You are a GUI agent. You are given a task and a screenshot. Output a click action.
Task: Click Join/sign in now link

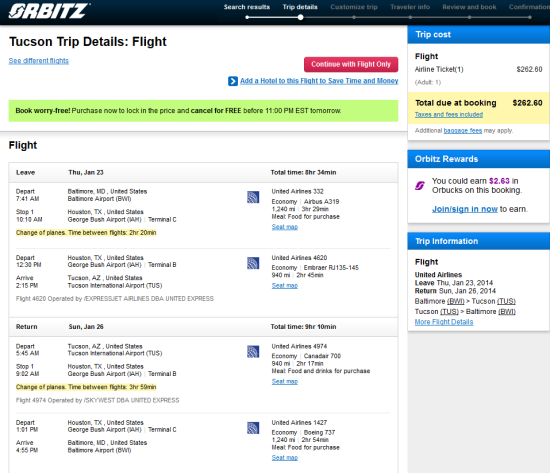(x=464, y=209)
